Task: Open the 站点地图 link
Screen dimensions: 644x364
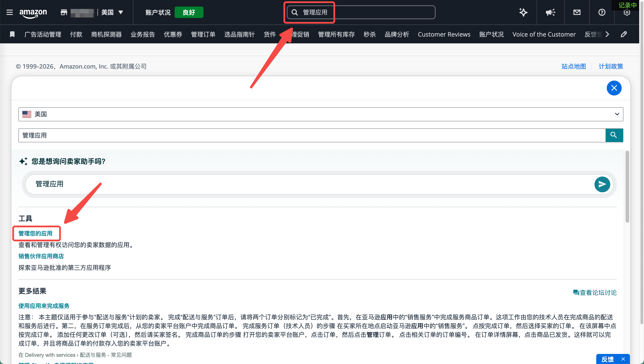Action: [x=573, y=67]
